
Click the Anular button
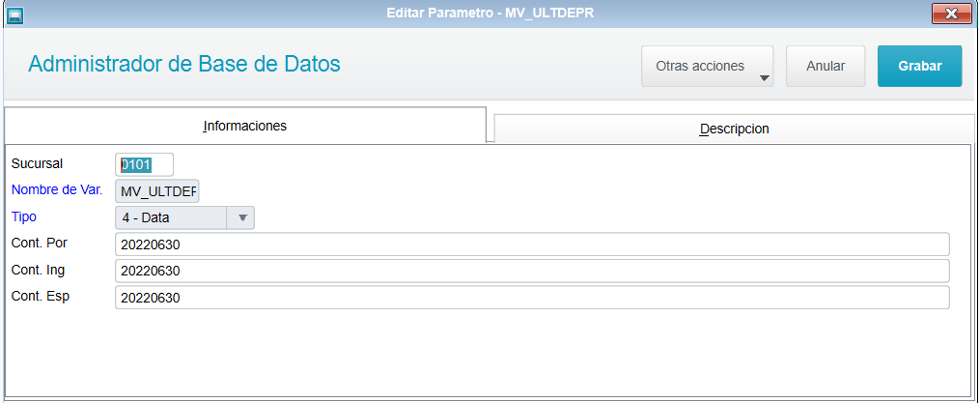coord(826,66)
